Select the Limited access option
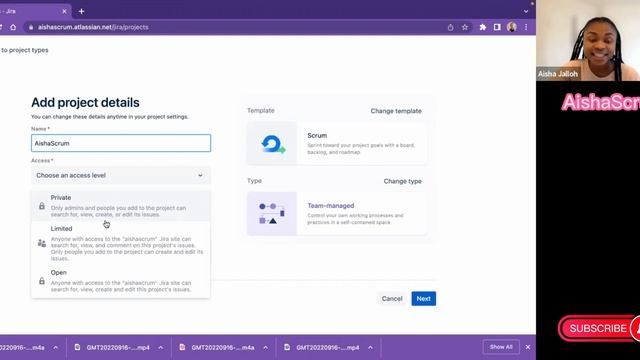 (121, 243)
